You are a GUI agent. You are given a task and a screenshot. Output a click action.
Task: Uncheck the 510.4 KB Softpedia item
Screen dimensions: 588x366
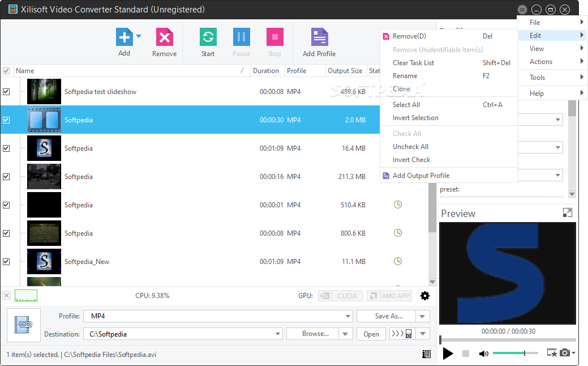(x=6, y=205)
